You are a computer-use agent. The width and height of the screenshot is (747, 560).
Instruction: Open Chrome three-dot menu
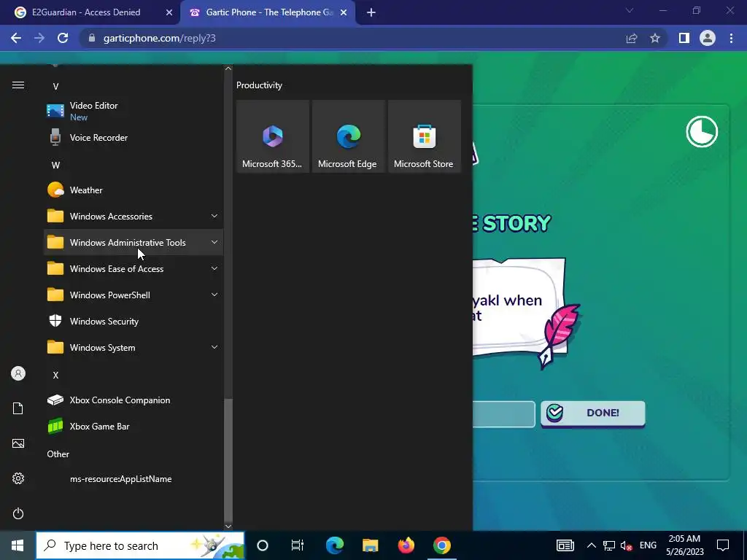pos(731,38)
